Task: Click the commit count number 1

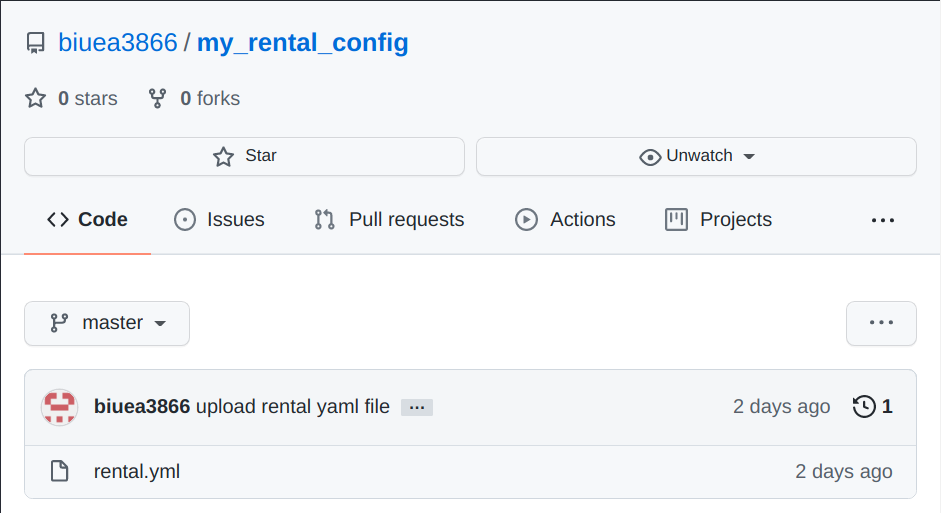Action: [887, 407]
